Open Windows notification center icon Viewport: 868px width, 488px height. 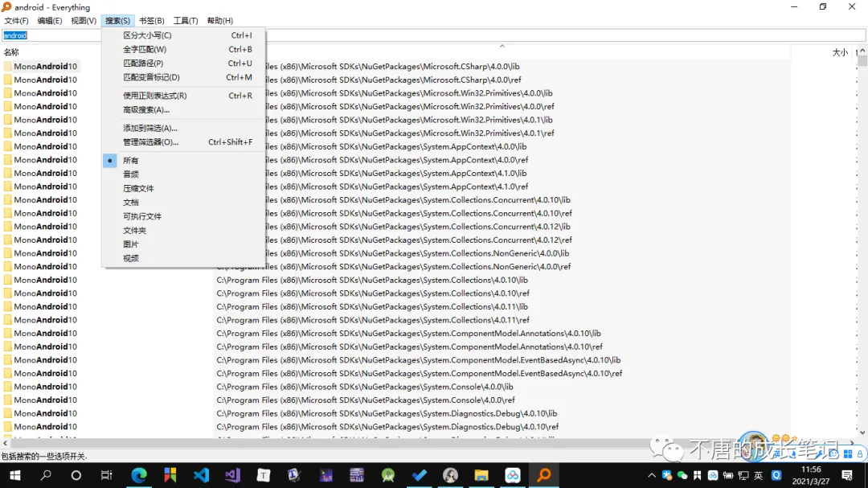click(x=847, y=475)
